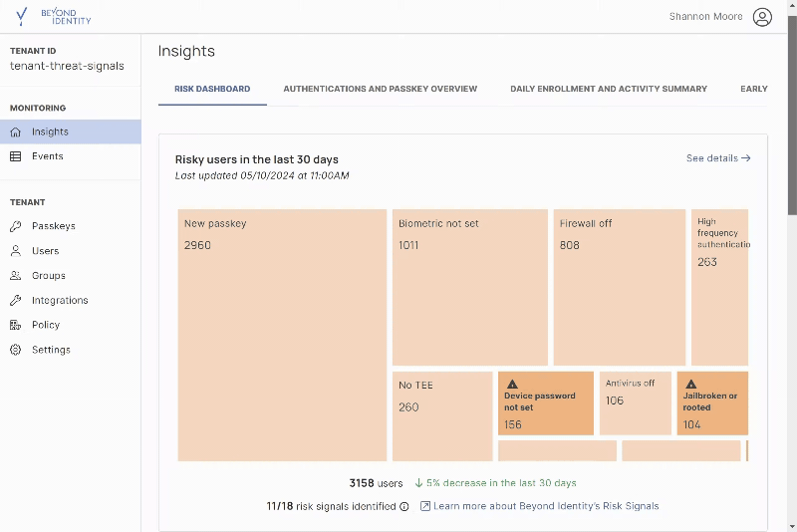Click the New passkey treemap tile
This screenshot has width=797, height=532.
point(282,335)
